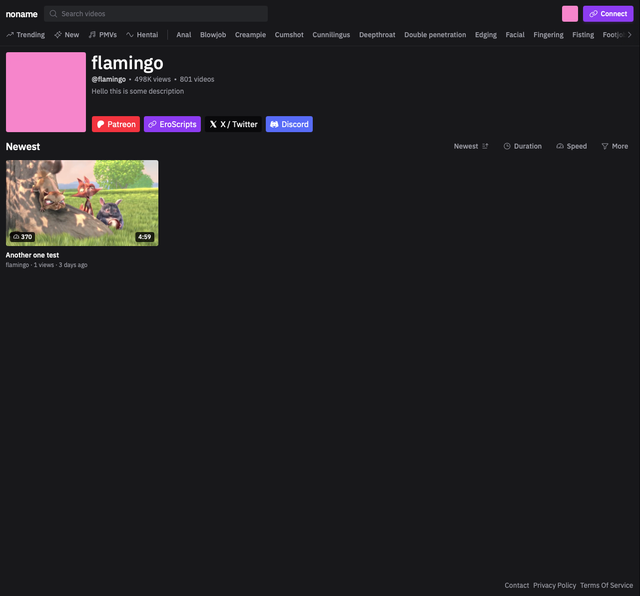
Task: Click the 4:59 duration badge
Action: coord(144,237)
